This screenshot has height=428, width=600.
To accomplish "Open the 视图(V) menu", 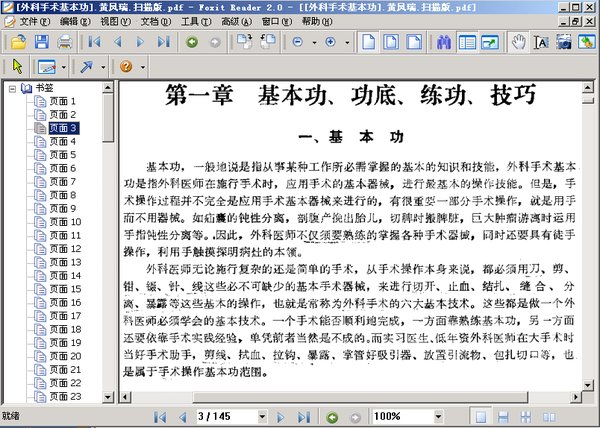I will (x=115, y=22).
